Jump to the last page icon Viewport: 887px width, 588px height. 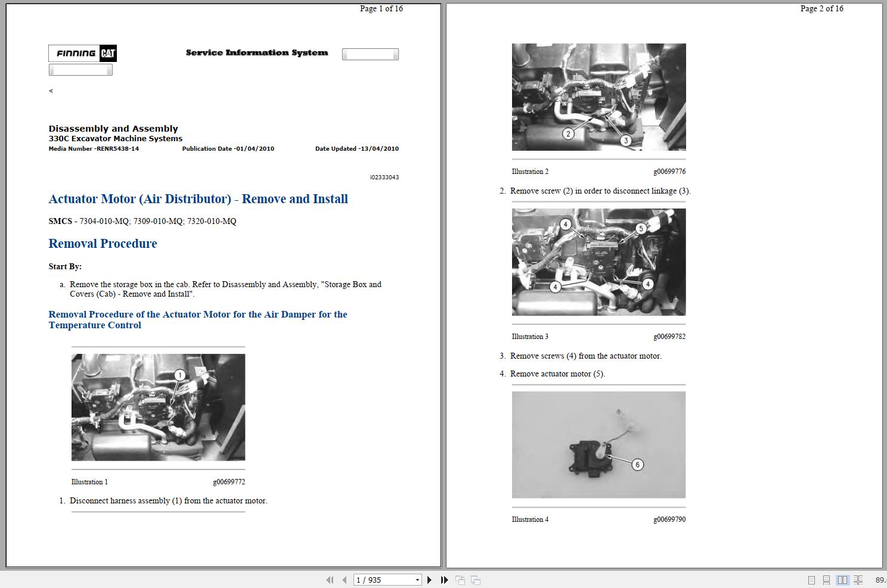(443, 579)
